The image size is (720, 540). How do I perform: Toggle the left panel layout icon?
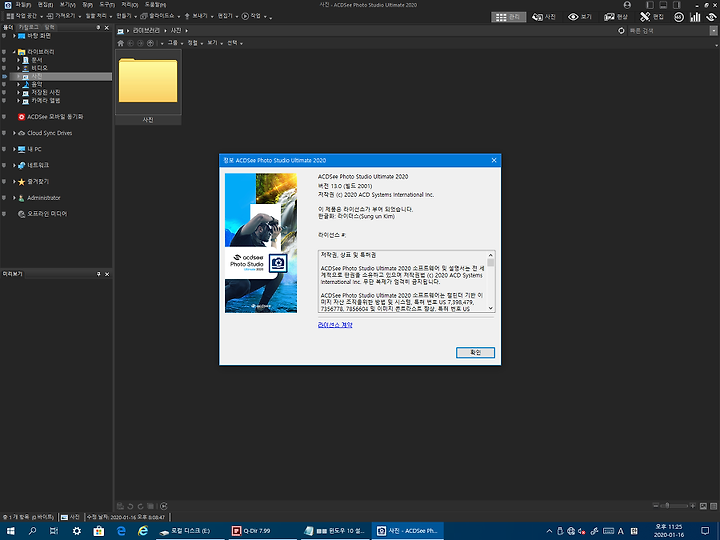pyautogui.click(x=650, y=5)
